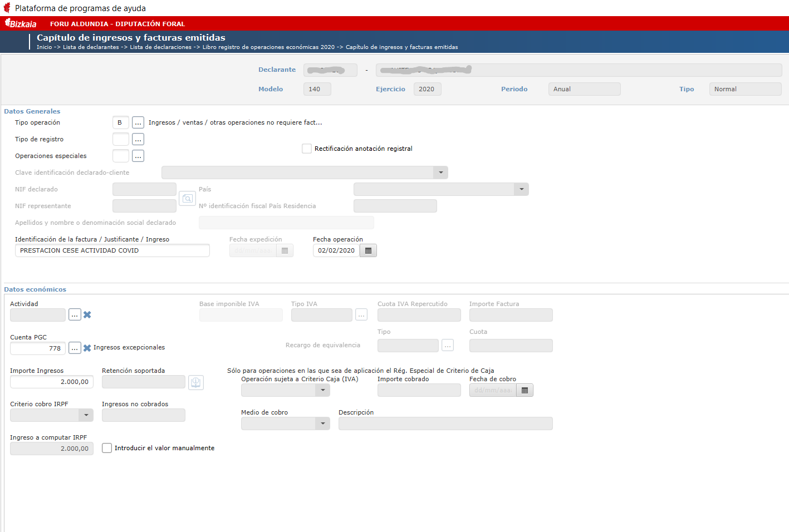Image resolution: width=789 pixels, height=532 pixels.
Task: Return to Libro registro de operaciones económicas 2020
Action: [x=268, y=47]
